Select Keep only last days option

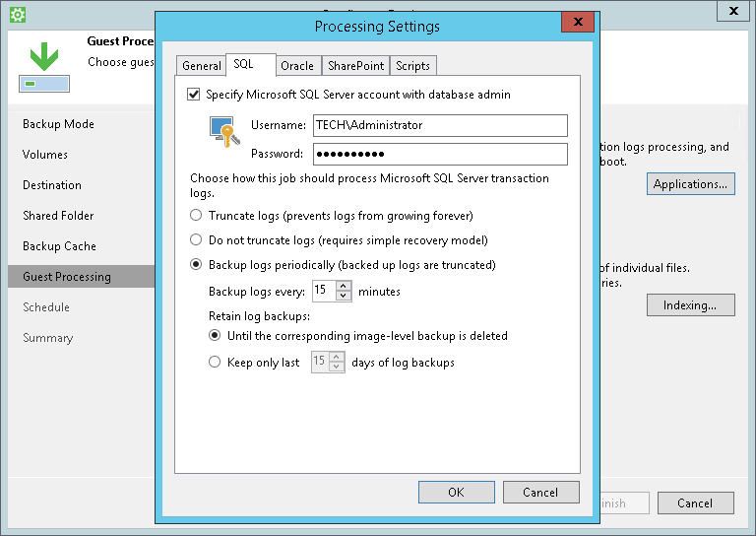click(x=215, y=362)
